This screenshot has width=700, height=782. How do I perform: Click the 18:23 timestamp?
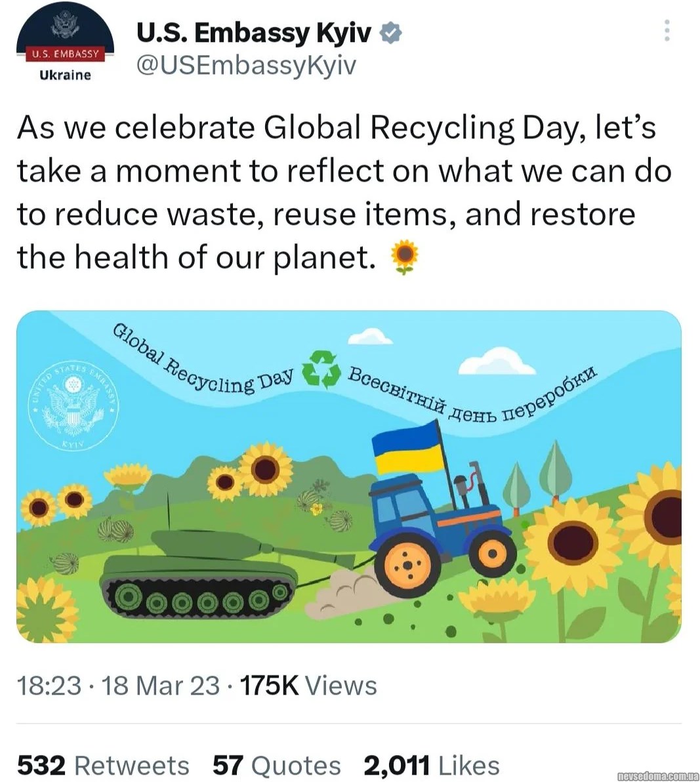[49, 686]
